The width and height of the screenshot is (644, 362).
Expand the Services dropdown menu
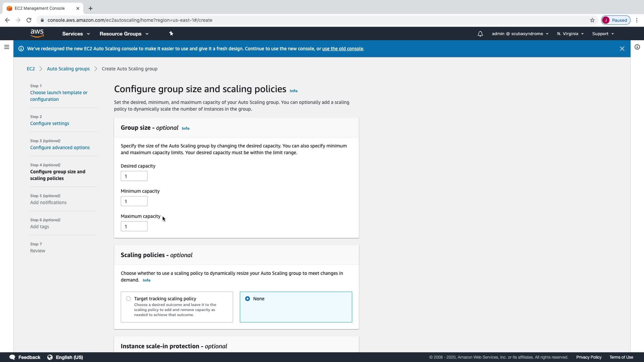(x=76, y=34)
